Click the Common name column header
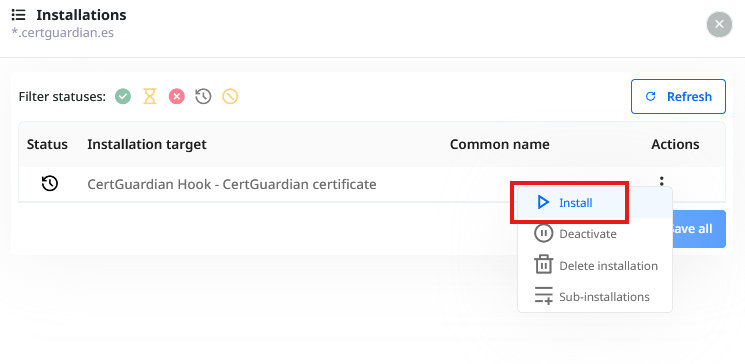This screenshot has height=364, width=745. 499,144
